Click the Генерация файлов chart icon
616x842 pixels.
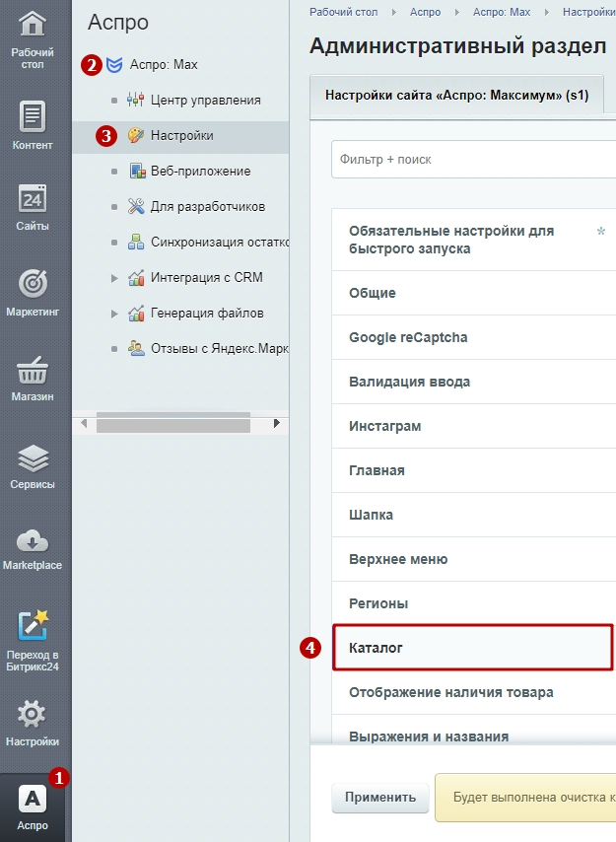tap(136, 314)
